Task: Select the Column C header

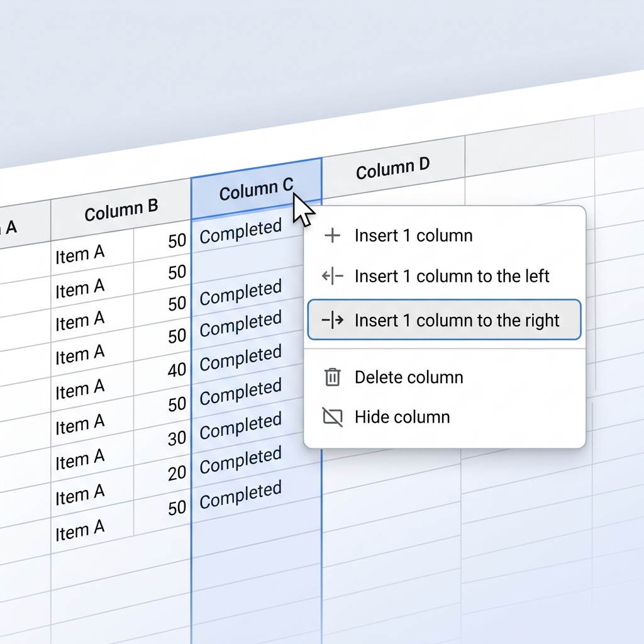Action: point(257,189)
